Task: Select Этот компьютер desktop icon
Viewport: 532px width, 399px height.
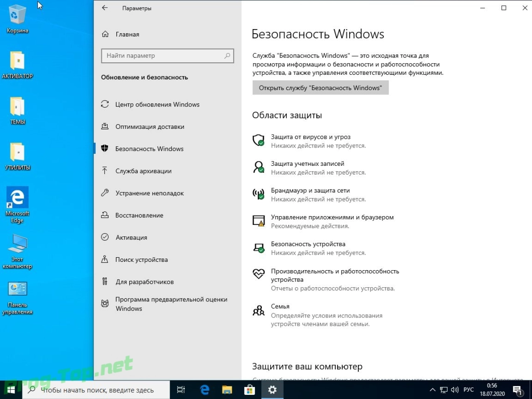Action: (x=17, y=251)
